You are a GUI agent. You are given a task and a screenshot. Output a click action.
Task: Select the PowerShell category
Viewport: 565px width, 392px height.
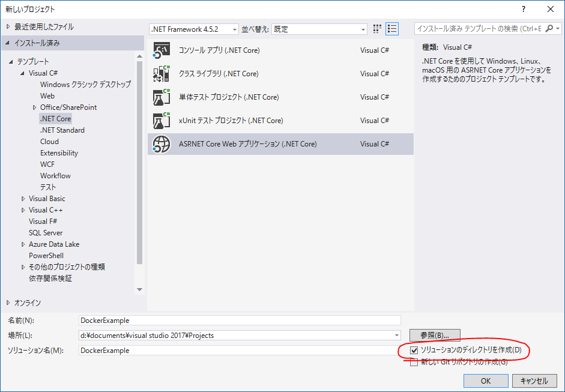[x=46, y=256]
